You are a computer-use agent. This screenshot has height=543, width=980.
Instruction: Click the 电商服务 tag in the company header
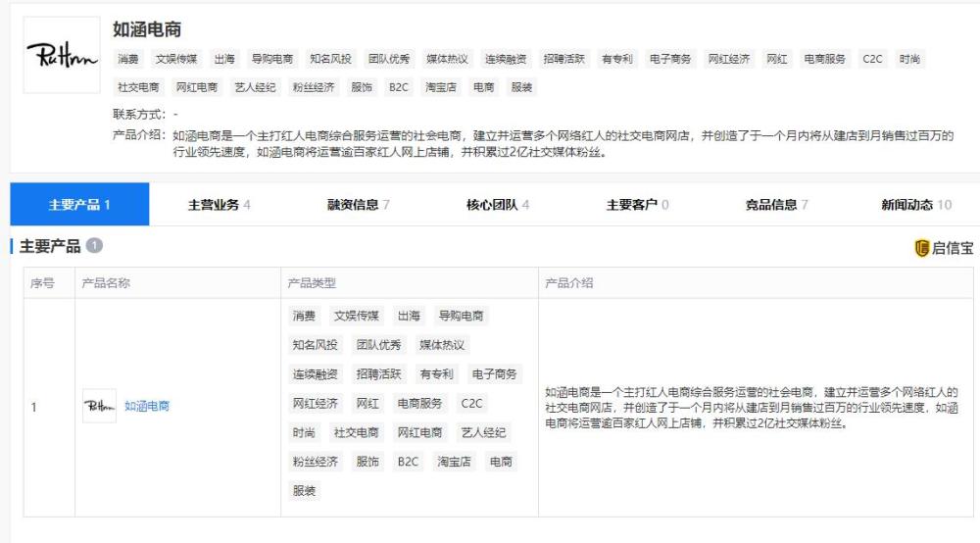[824, 59]
